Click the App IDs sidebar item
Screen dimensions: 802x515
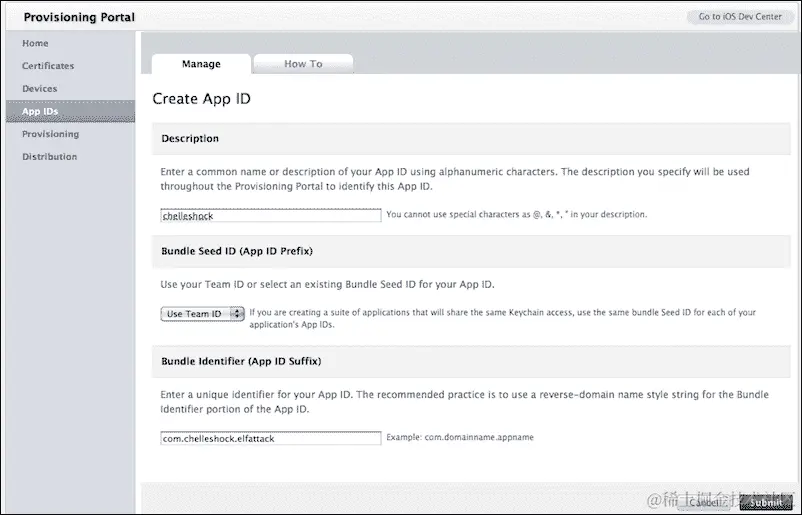point(41,112)
